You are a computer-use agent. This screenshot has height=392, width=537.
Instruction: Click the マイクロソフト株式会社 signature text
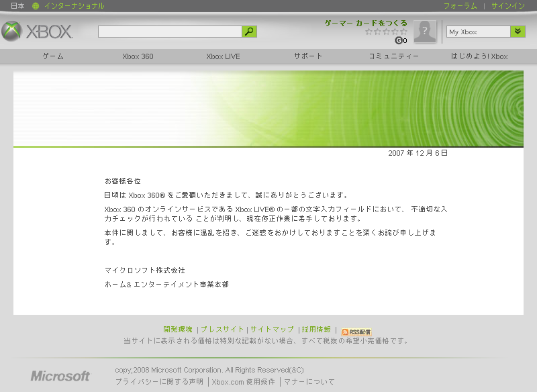pyautogui.click(x=145, y=271)
